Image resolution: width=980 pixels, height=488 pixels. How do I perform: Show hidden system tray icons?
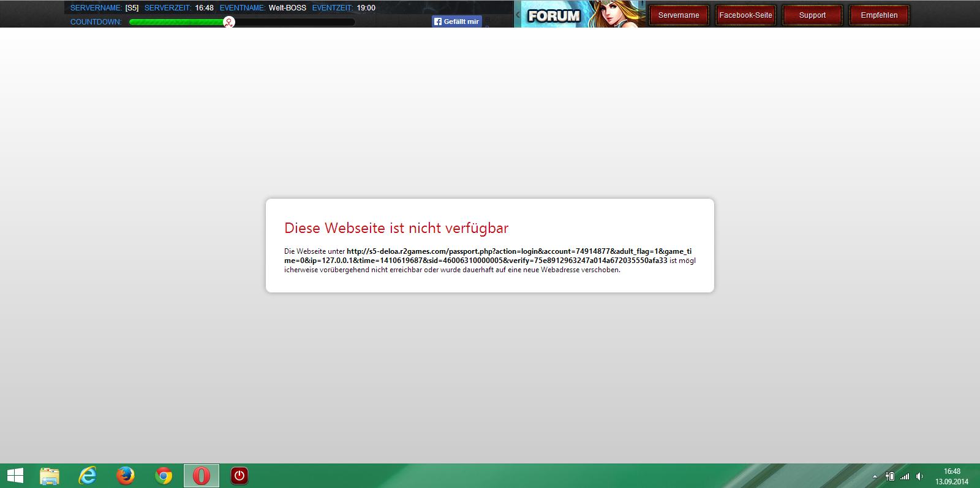point(875,476)
